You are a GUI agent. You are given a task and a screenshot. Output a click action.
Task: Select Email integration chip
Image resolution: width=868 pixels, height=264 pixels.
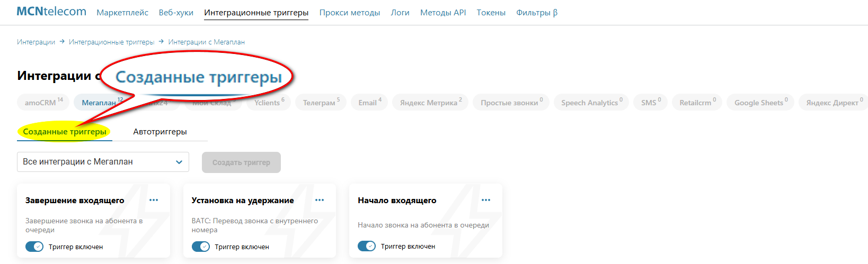(369, 102)
